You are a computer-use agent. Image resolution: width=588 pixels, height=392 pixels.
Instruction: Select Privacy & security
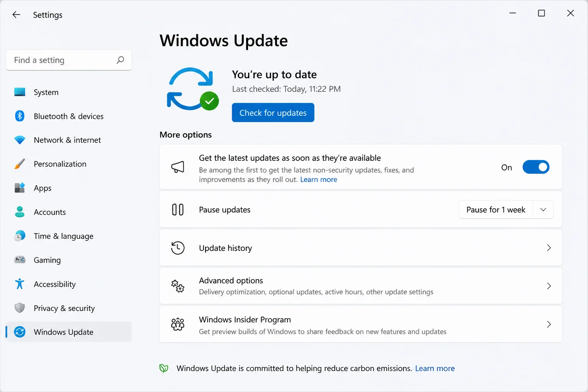69,308
